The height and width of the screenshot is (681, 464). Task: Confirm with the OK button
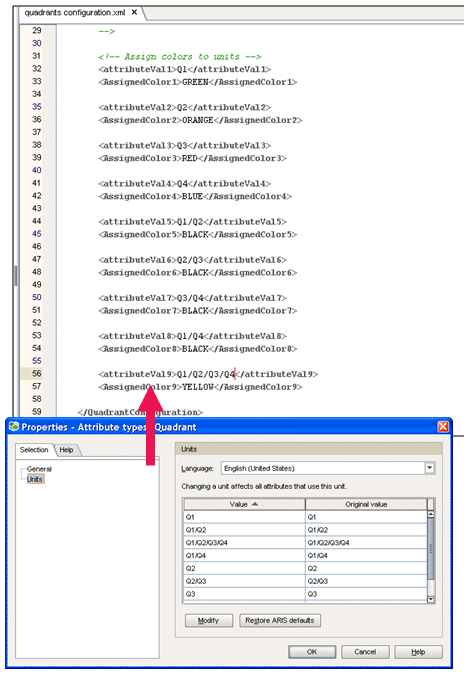coord(312,652)
